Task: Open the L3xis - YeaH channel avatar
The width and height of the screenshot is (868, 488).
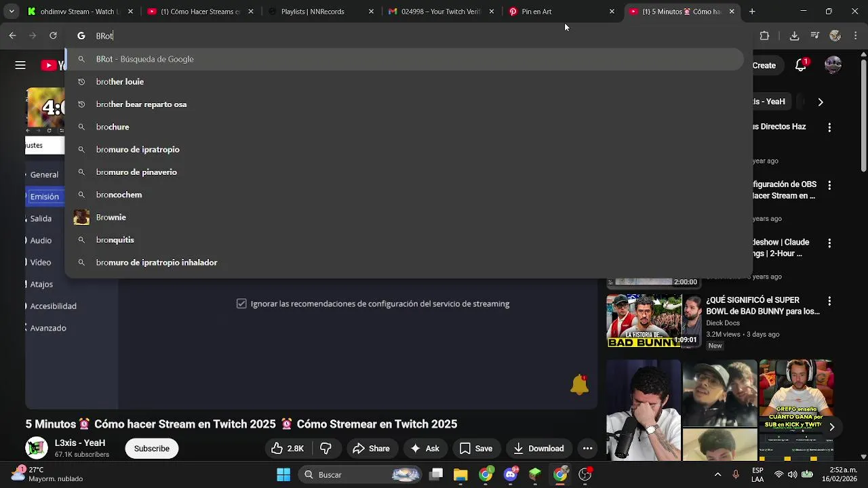Action: [37, 448]
